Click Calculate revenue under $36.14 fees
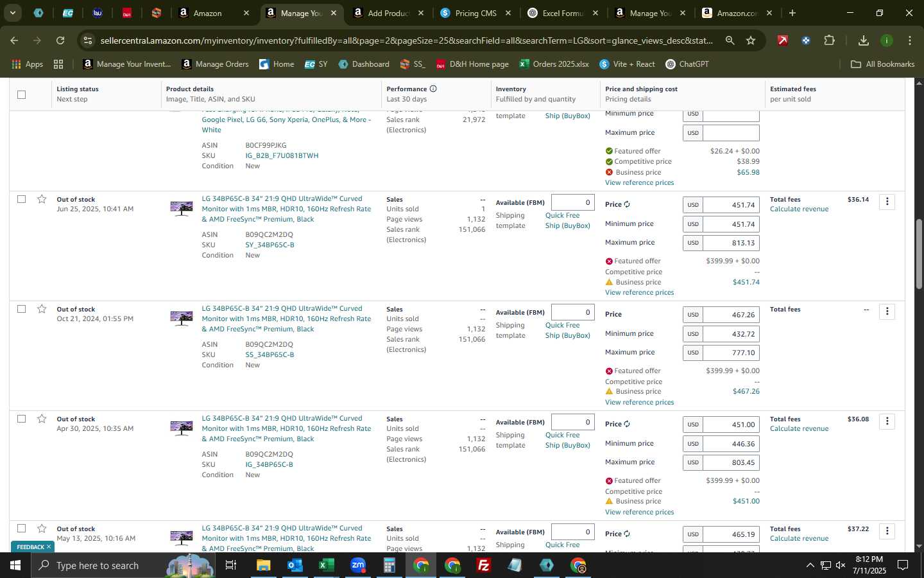This screenshot has height=578, width=924. point(799,209)
